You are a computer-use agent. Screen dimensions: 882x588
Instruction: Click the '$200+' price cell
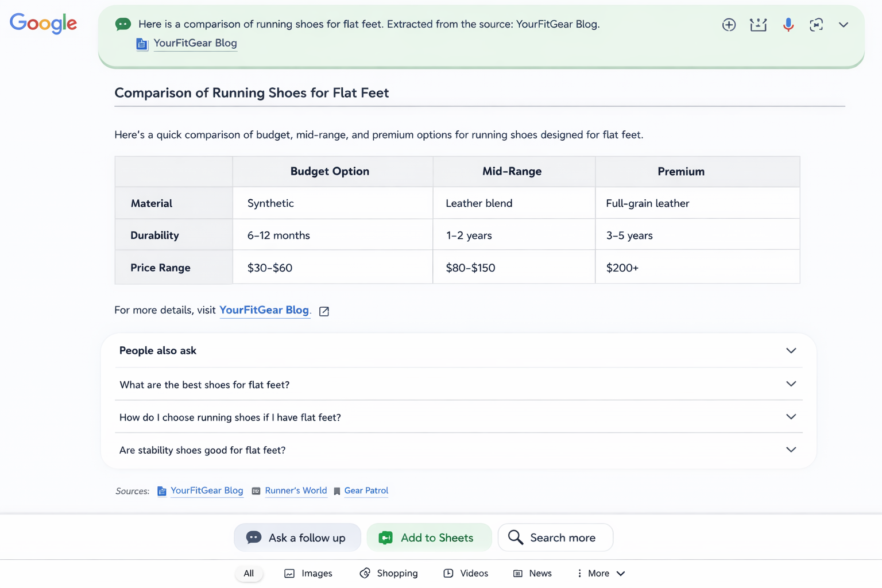[698, 268]
